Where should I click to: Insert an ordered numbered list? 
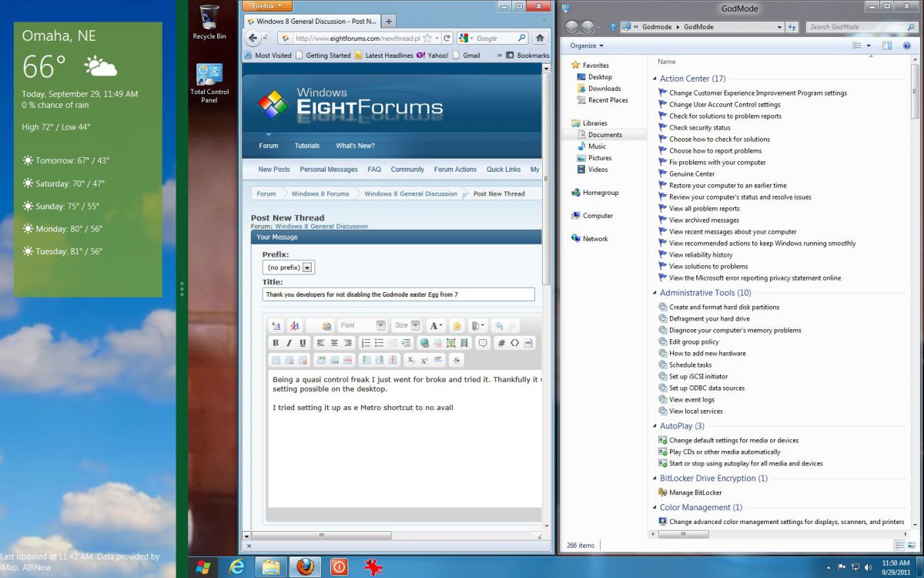366,343
